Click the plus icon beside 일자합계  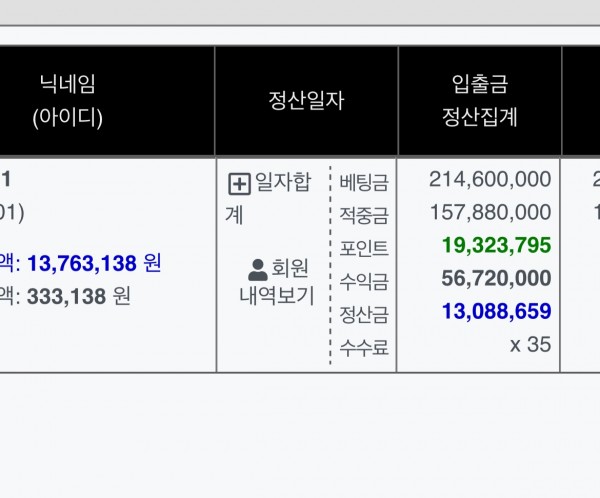pyautogui.click(x=239, y=183)
